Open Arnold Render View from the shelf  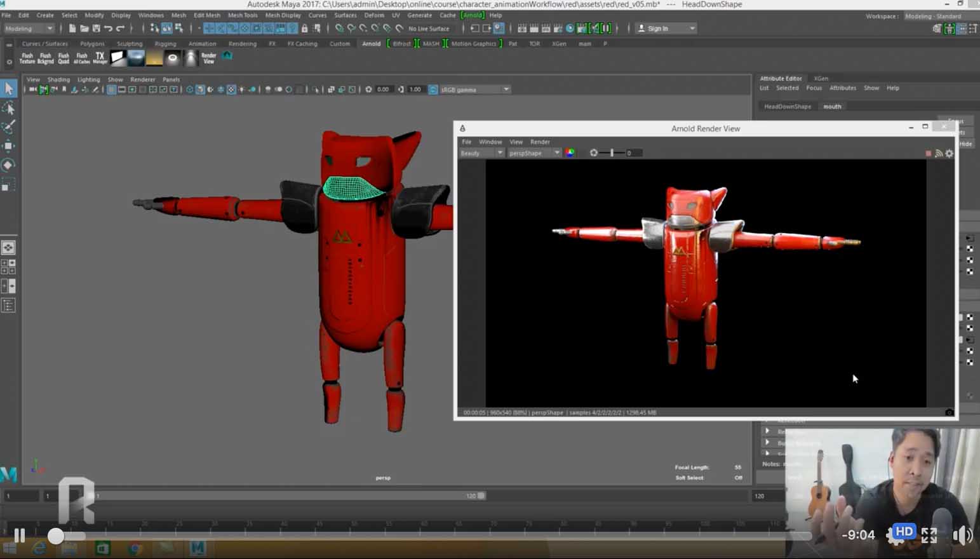[208, 58]
